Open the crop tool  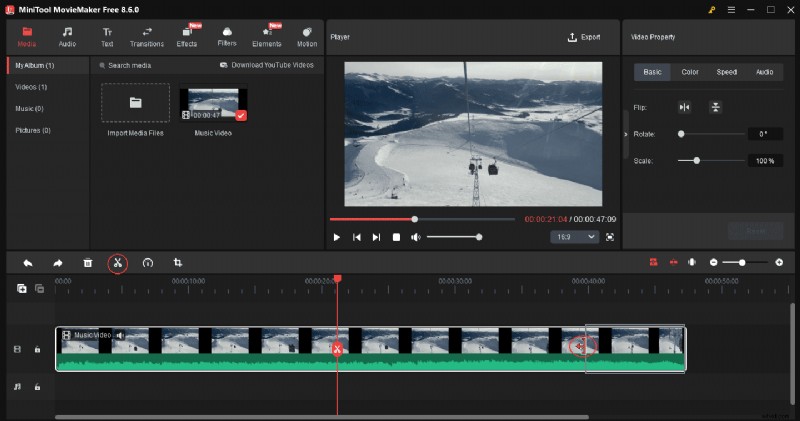[x=178, y=263]
